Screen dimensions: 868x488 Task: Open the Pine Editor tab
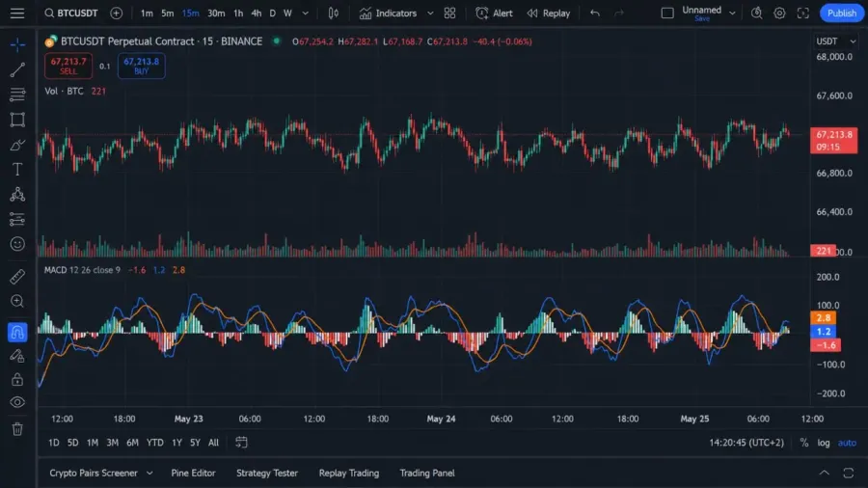click(193, 474)
